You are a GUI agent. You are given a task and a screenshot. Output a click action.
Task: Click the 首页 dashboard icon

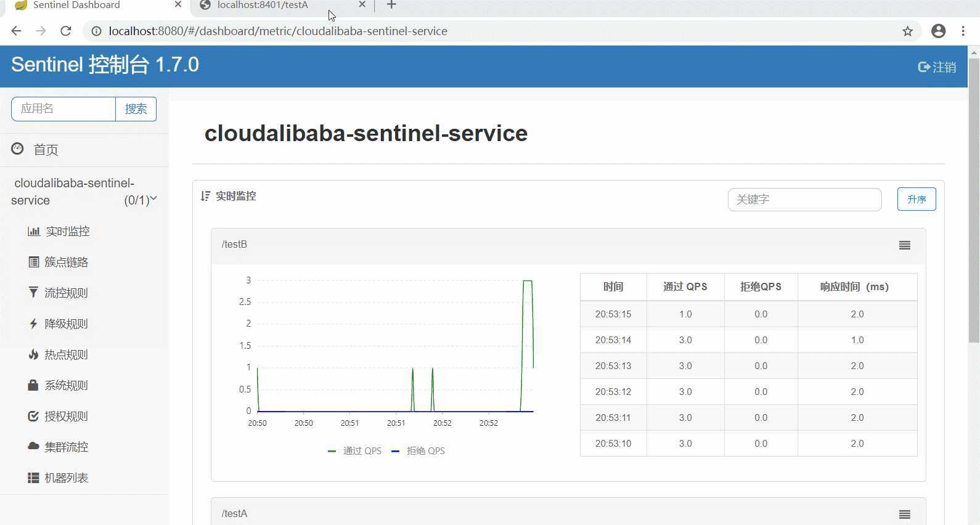17,149
